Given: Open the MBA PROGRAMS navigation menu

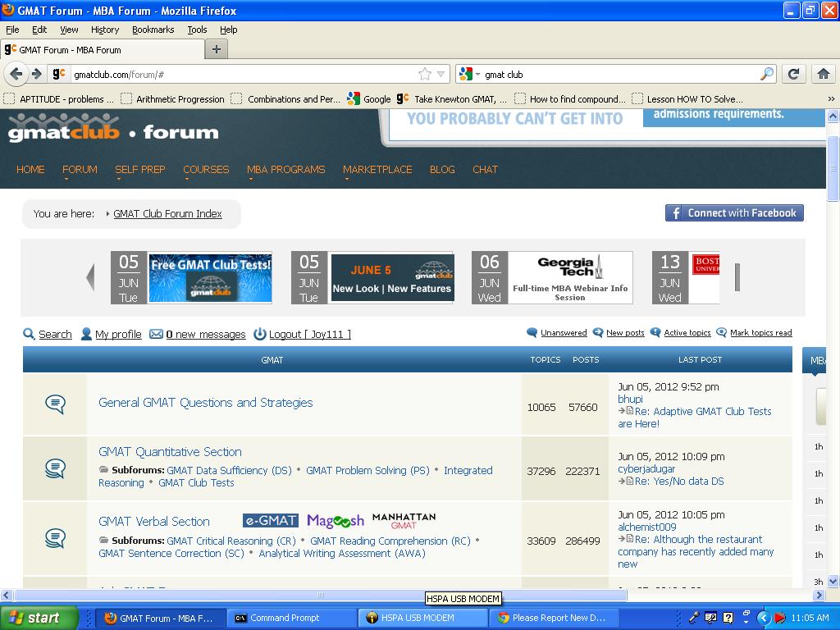Looking at the screenshot, I should tap(285, 169).
